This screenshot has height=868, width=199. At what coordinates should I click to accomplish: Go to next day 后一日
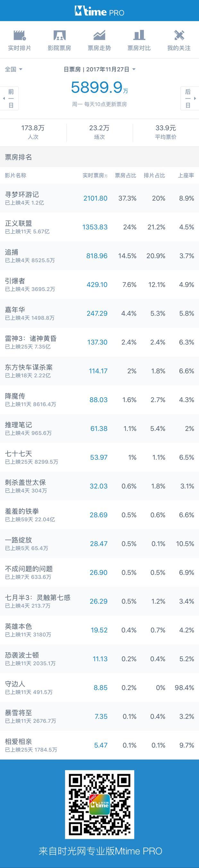189,98
